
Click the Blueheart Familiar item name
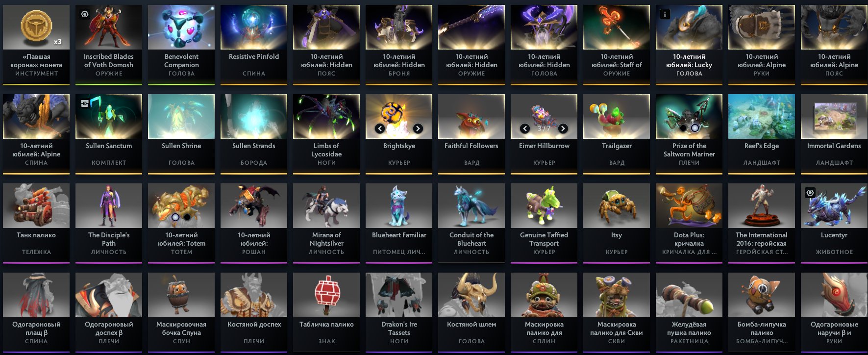point(399,235)
